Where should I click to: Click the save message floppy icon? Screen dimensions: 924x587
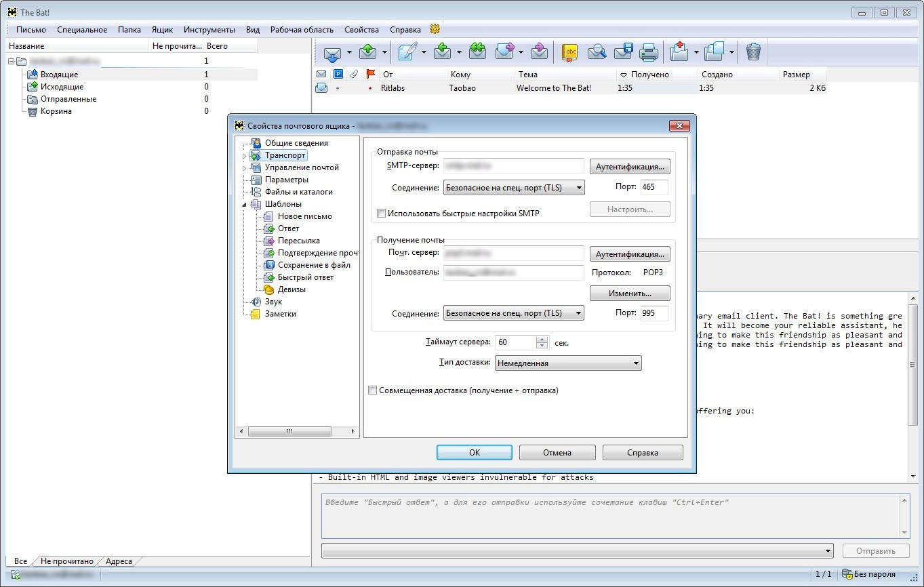coord(623,52)
